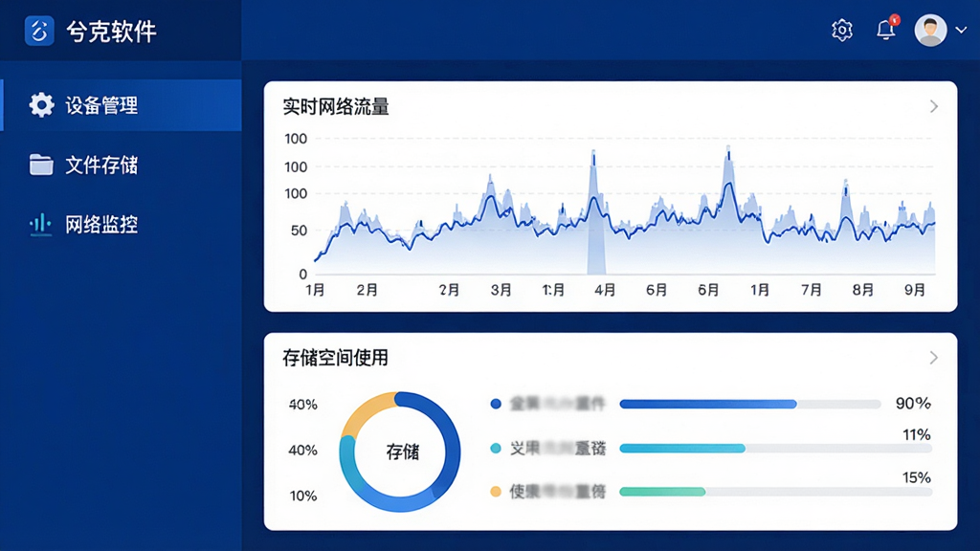The width and height of the screenshot is (980, 551).
Task: Expand the 实时网络流量 card with its chevron
Action: tap(934, 106)
